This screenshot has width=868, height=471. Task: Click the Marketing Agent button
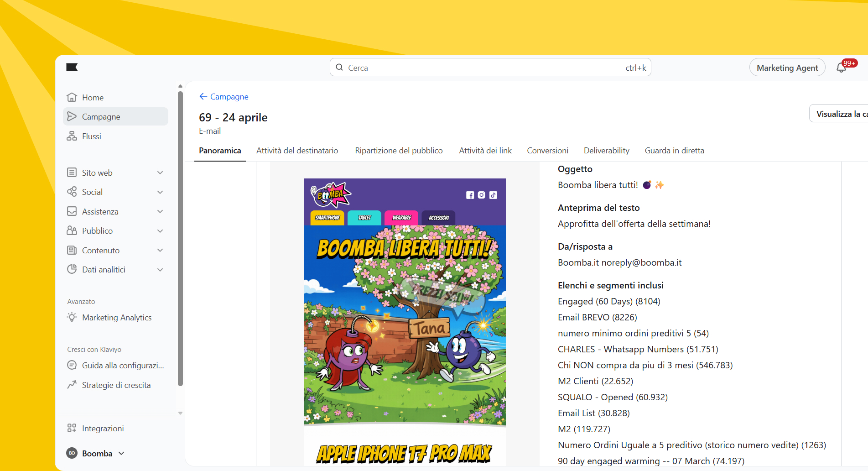coord(787,68)
